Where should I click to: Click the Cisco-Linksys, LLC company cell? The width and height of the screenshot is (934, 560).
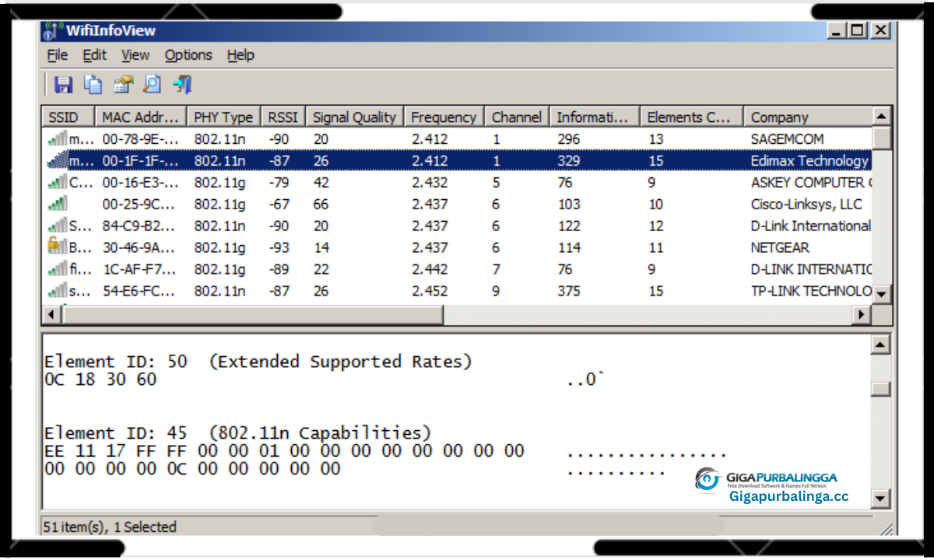coord(806,205)
